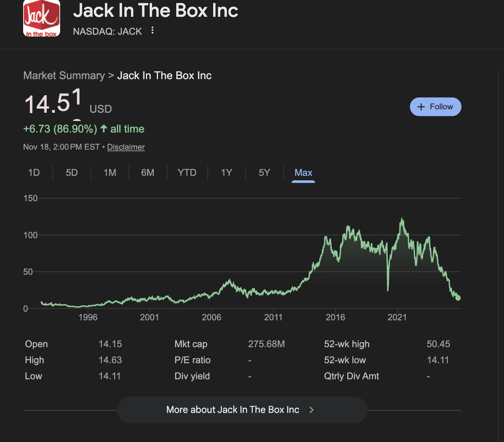Screen dimensions: 504x442
Task: Switch chart to 5D range
Action: (x=72, y=172)
